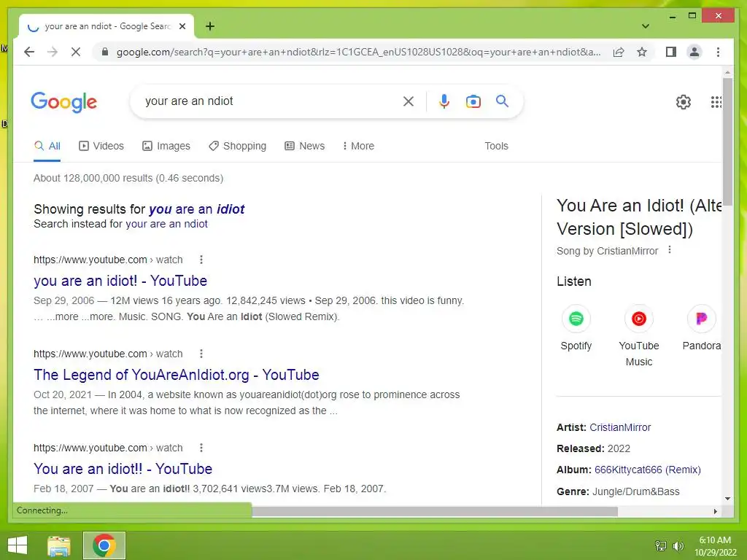747x560 pixels.
Task: Open the Chrome profile avatar
Action: point(694,52)
